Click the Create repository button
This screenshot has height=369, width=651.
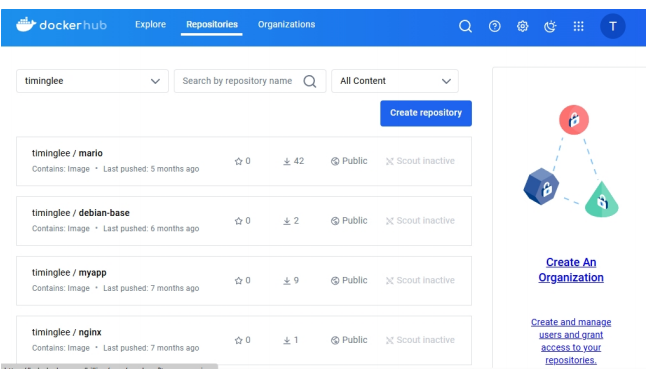(426, 113)
